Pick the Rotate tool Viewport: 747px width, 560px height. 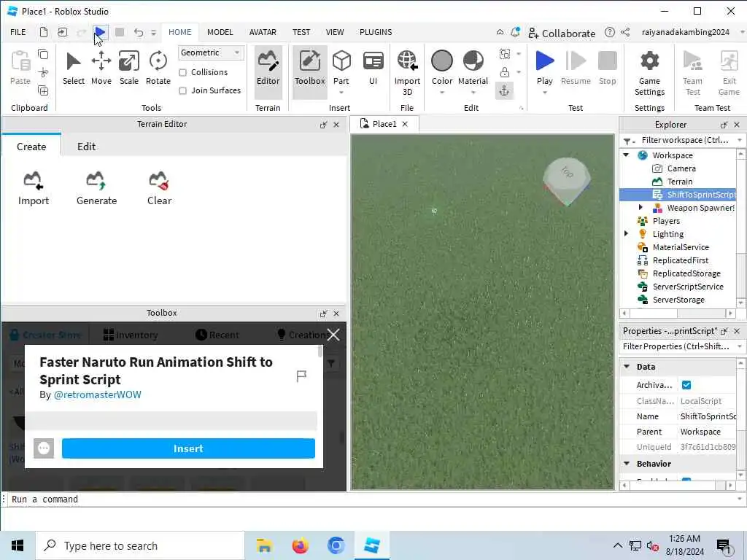158,69
